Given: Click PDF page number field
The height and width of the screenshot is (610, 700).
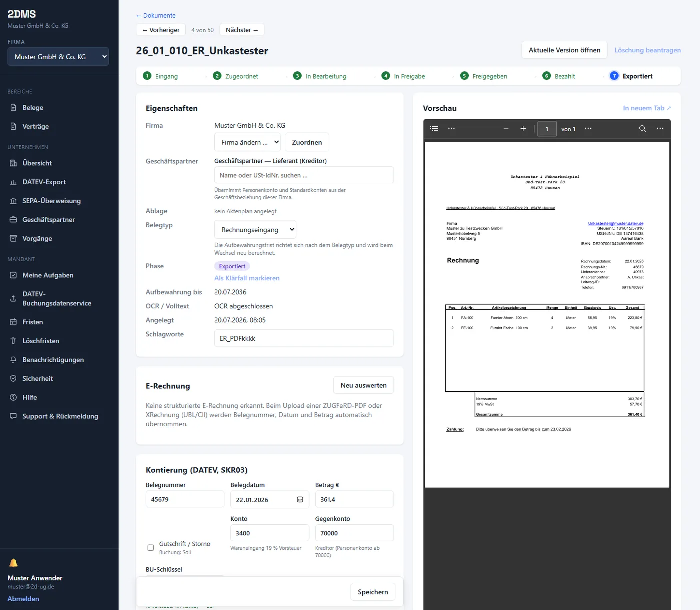Looking at the screenshot, I should coord(547,129).
